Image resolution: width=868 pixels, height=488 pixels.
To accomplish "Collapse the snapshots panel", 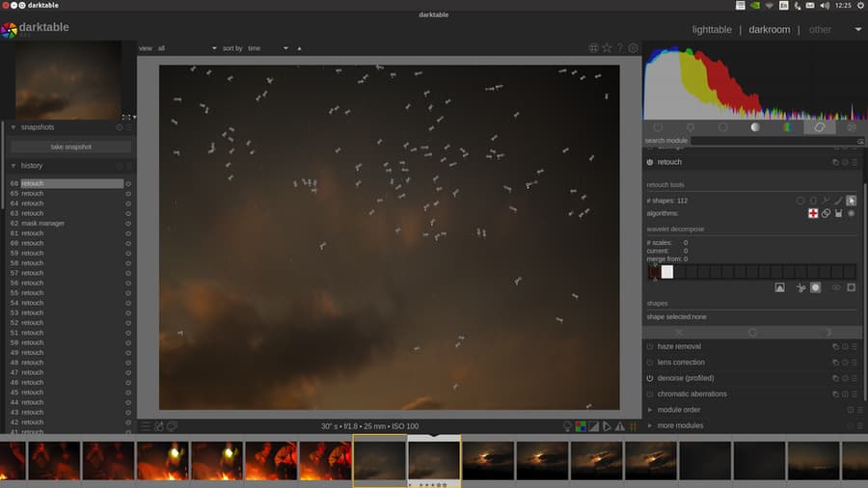I will point(14,127).
